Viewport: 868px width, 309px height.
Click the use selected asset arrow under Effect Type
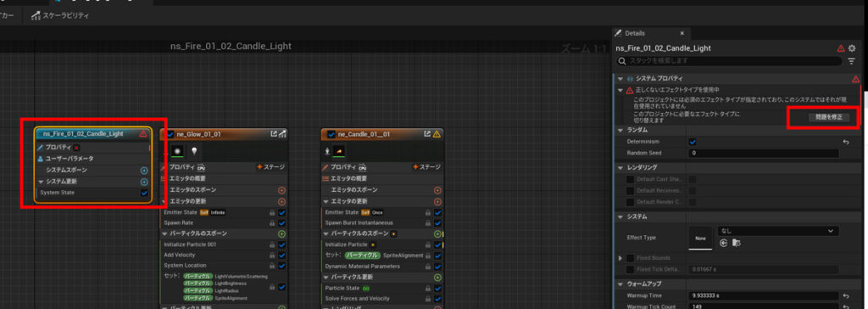click(723, 243)
